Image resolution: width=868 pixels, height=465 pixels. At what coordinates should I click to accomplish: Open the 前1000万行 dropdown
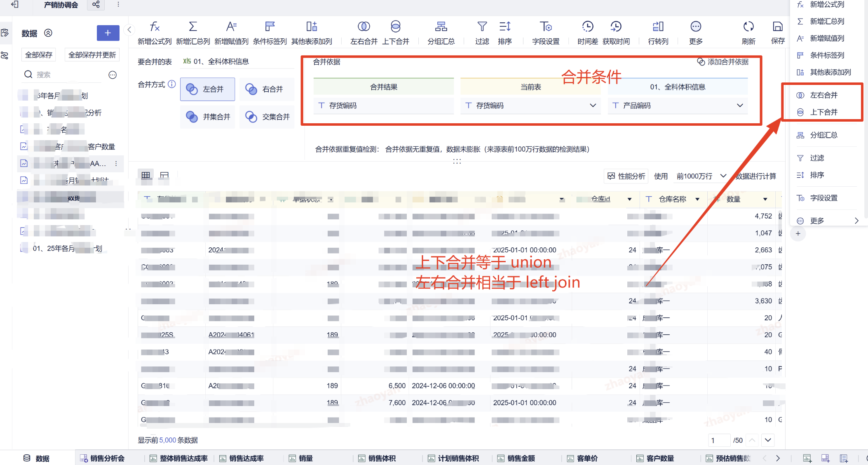pos(701,176)
